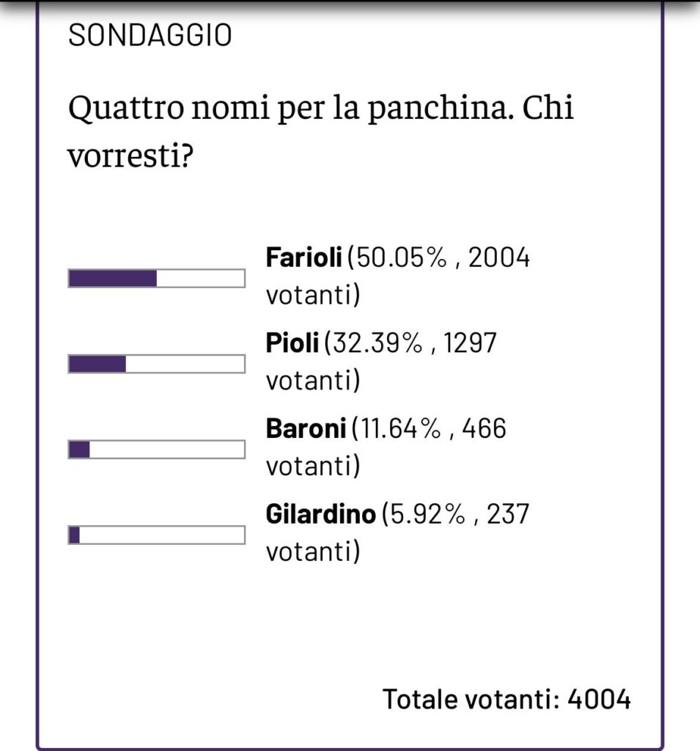Select the Gilardino candidate name
The height and width of the screenshot is (751, 700).
(x=320, y=514)
